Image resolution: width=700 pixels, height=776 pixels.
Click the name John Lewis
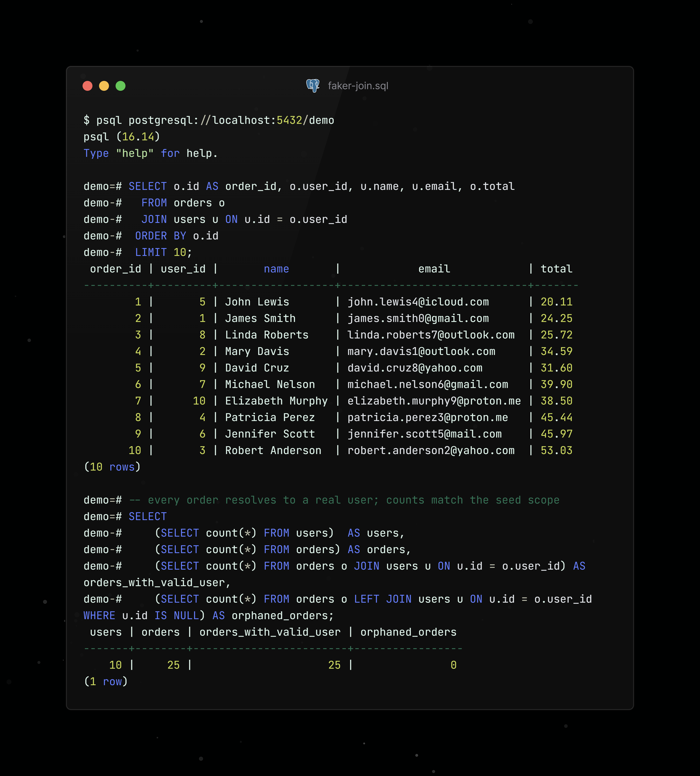[257, 302]
